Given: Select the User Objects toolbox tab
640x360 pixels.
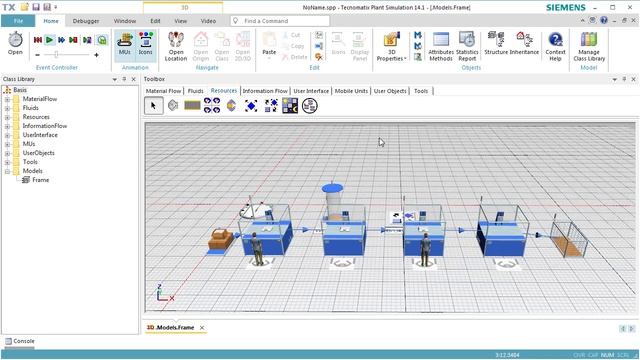Looking at the screenshot, I should tap(390, 91).
